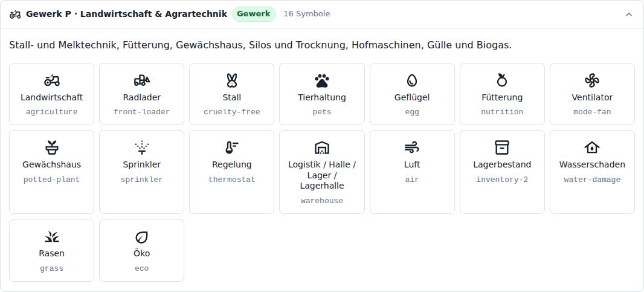Click the 'air' code label
The image size is (644, 292).
(412, 180)
